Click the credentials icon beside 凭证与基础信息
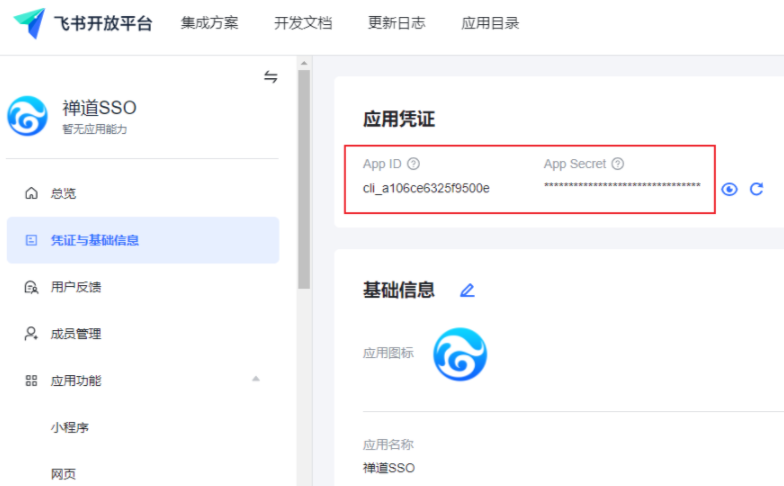784x486 pixels. [32, 240]
